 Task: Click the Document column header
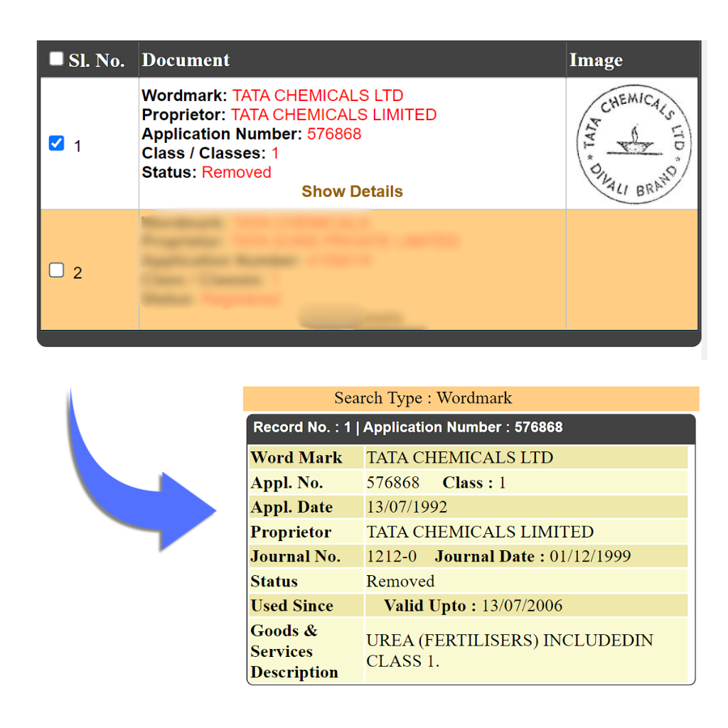tap(186, 60)
